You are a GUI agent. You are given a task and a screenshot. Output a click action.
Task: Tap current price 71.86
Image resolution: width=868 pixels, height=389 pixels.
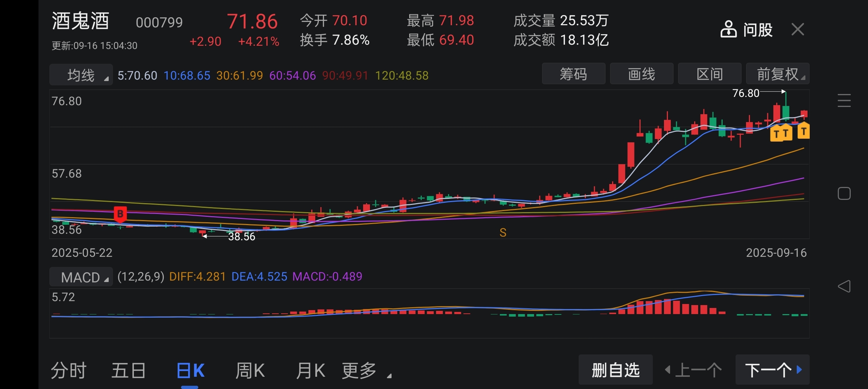252,21
